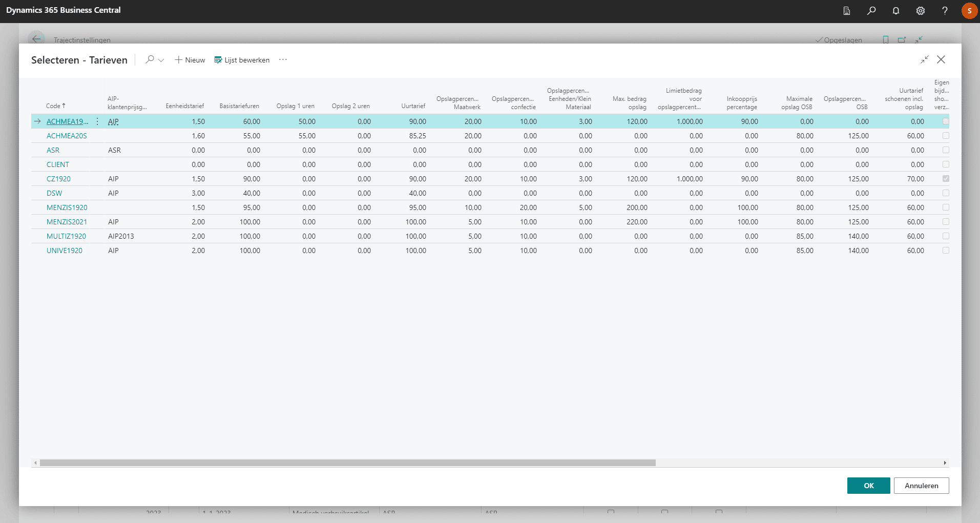The image size is (980, 523).
Task: Click the search icon in dialog toolbar
Action: click(x=150, y=60)
